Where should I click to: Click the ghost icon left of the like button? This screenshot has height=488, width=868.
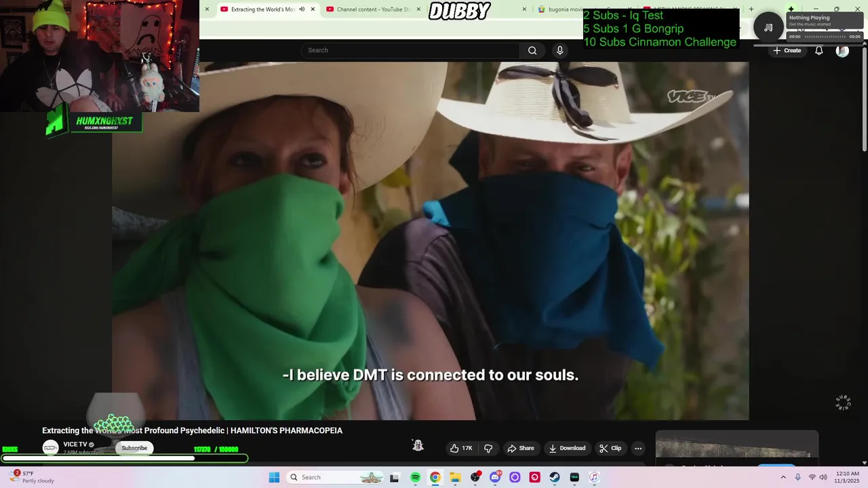[x=418, y=445]
